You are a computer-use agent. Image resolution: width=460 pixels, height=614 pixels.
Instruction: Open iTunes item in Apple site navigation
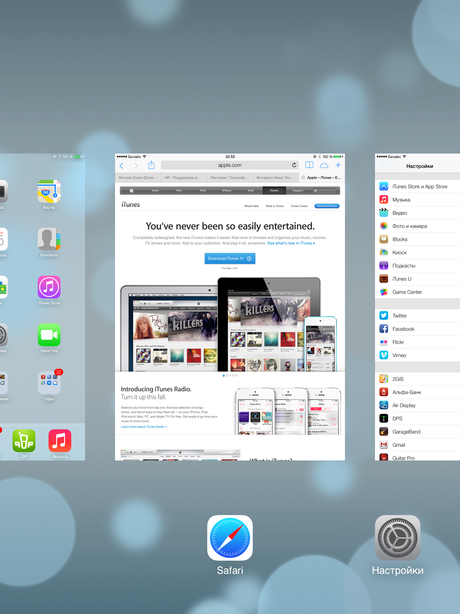[274, 191]
